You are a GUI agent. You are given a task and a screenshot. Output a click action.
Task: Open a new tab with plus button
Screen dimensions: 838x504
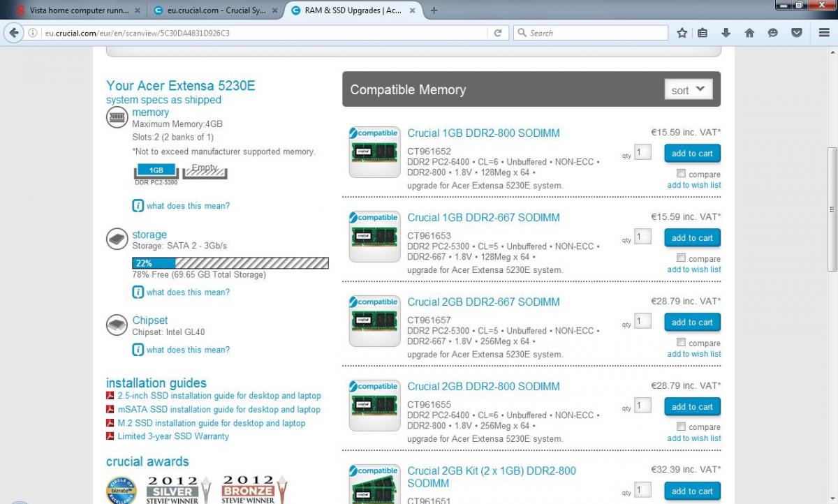pos(434,10)
